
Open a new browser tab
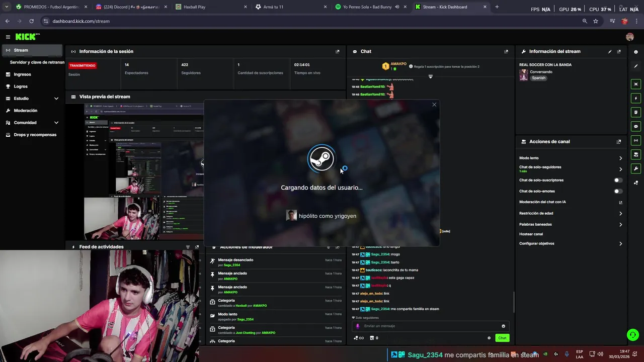click(x=497, y=7)
